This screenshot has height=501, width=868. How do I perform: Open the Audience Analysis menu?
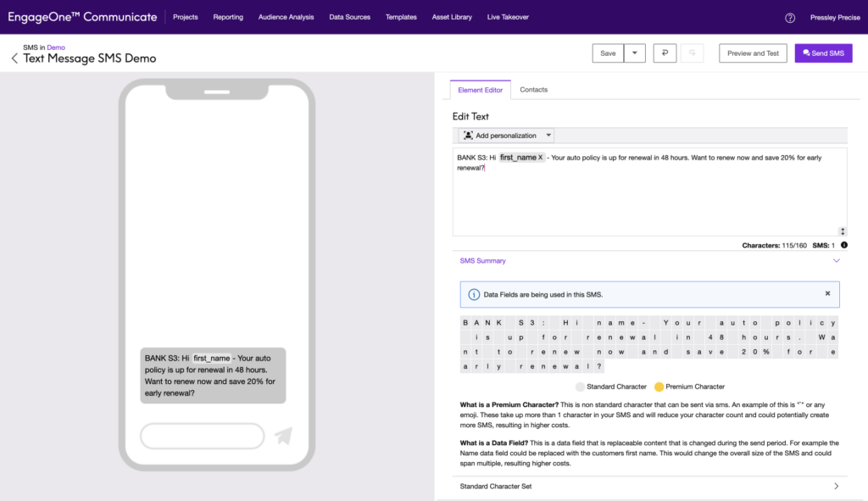tap(286, 17)
